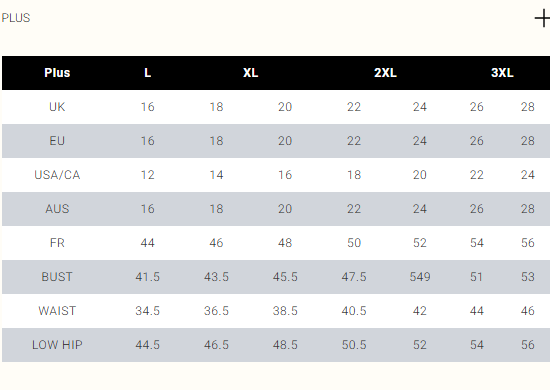The width and height of the screenshot is (550, 390).
Task: Expand the PLUS section with plus icon
Action: (x=542, y=18)
